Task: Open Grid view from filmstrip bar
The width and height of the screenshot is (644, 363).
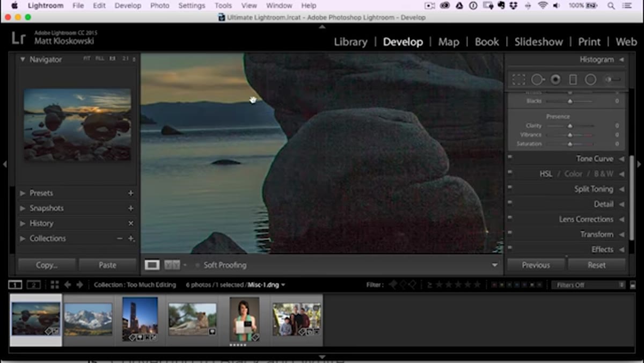Action: click(x=55, y=285)
